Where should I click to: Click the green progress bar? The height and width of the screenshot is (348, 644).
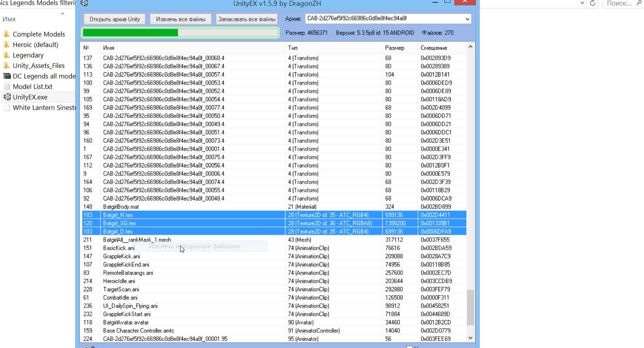tap(180, 33)
